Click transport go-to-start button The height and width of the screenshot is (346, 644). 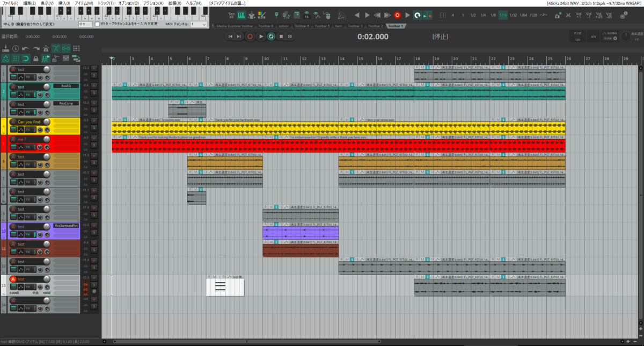230,37
